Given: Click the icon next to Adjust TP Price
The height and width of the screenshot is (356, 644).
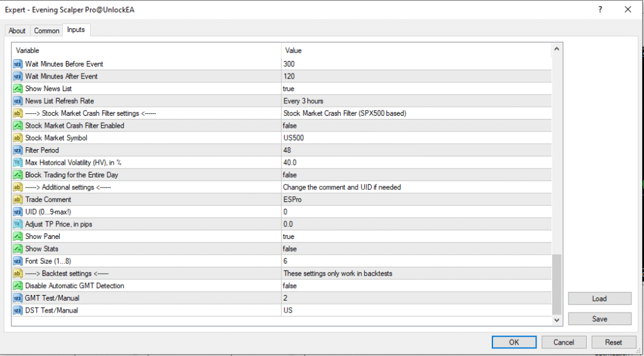Looking at the screenshot, I should (x=18, y=224).
